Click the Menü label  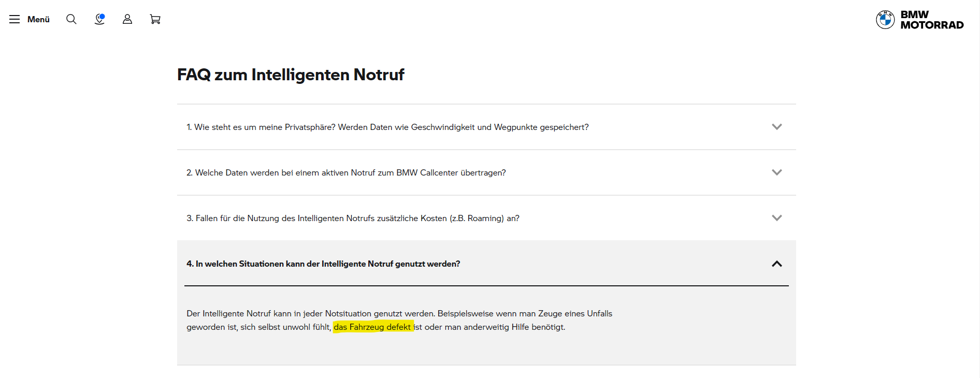[x=38, y=19]
